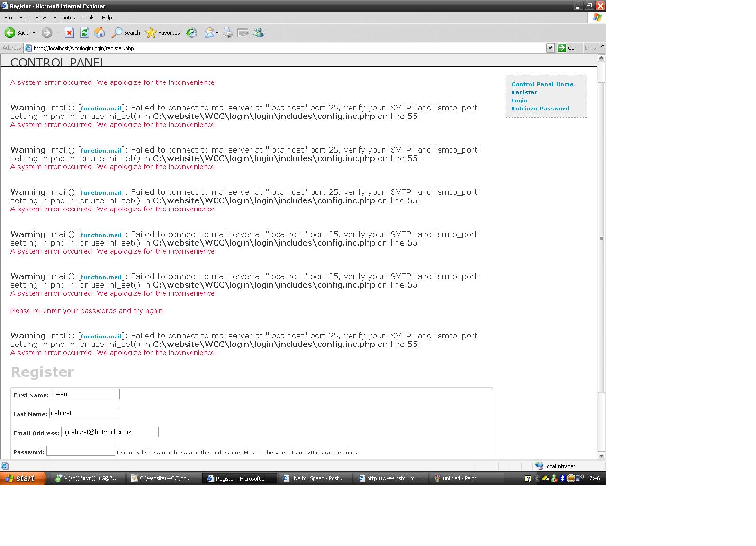Click the scrollbar up arrow

(602, 58)
